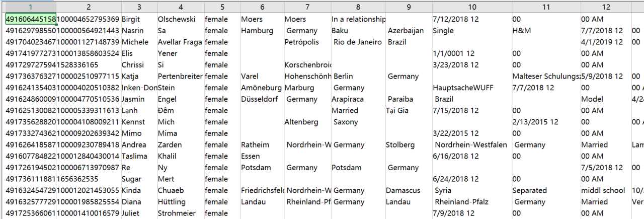Viewport: 644px width, 219px height.
Task: Click the cell containing Birgit
Action: tap(138, 19)
